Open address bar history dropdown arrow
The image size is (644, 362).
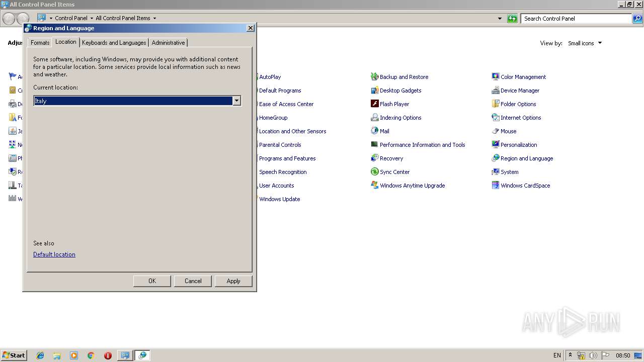coord(500,19)
